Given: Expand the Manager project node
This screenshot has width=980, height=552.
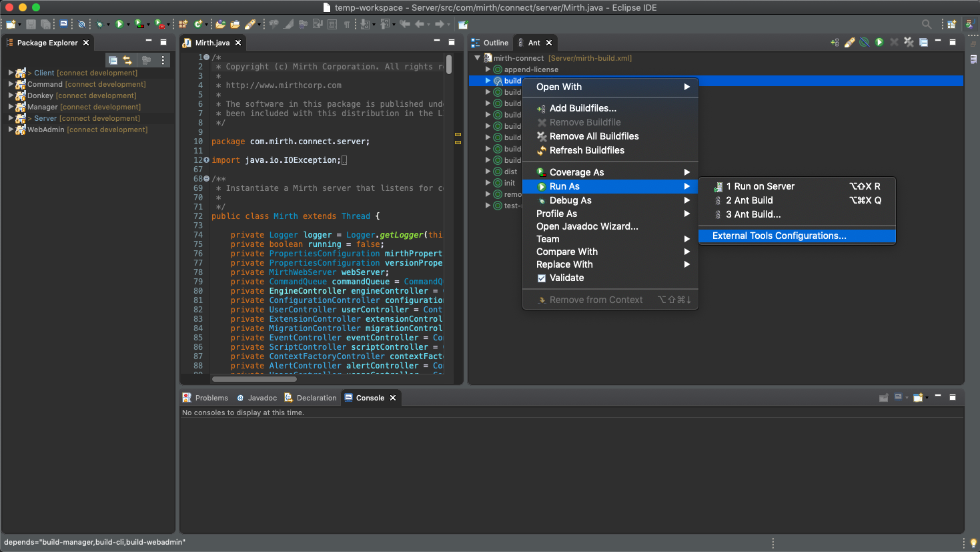Looking at the screenshot, I should click(11, 107).
